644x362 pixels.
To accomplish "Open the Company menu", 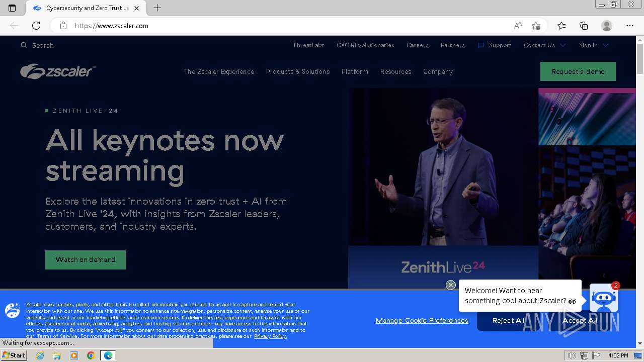I will [438, 71].
